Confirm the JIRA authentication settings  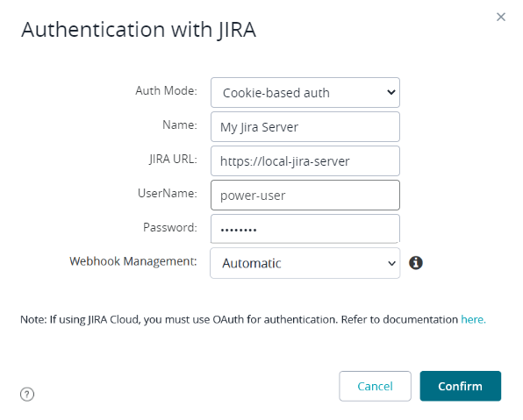[461, 386]
